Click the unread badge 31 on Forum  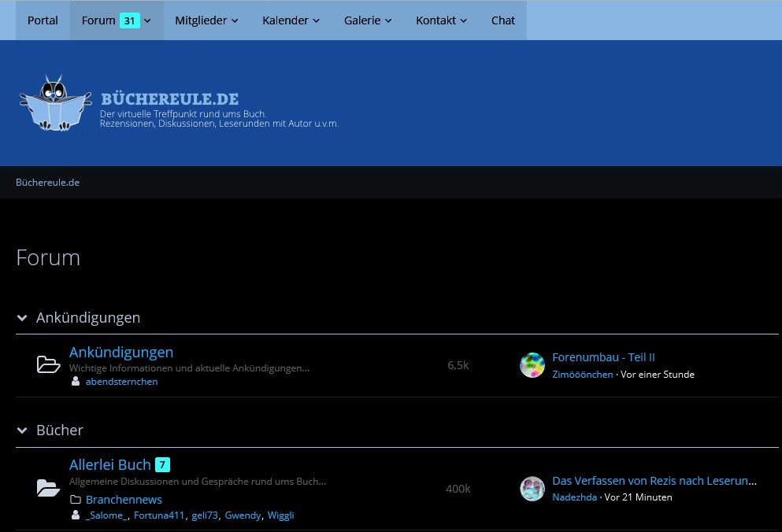point(129,20)
